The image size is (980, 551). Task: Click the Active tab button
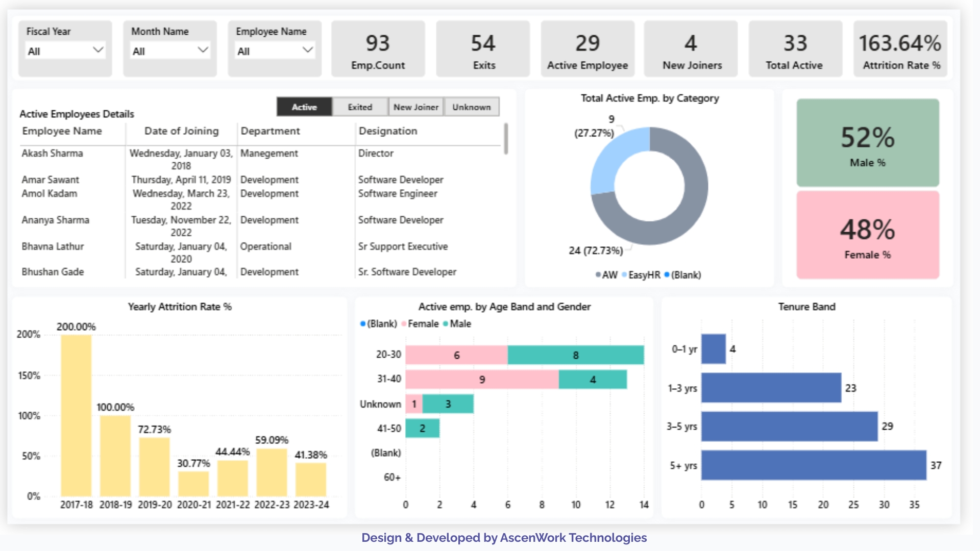click(304, 107)
